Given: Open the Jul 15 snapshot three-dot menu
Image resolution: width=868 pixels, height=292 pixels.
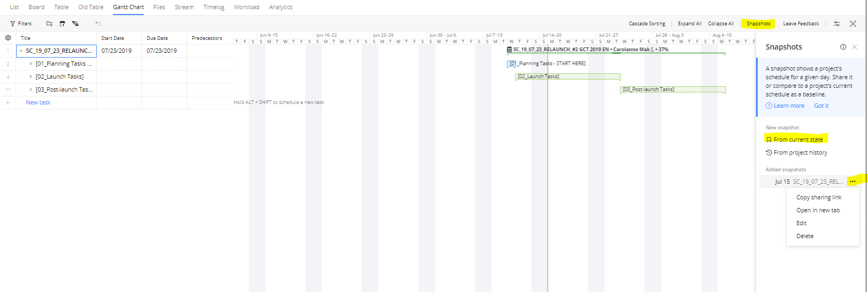Looking at the screenshot, I should tap(852, 182).
